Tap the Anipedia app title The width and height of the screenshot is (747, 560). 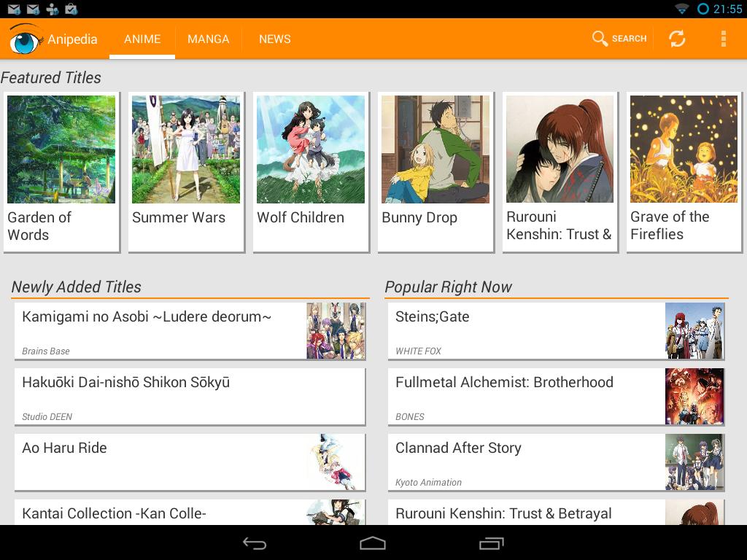coord(72,39)
